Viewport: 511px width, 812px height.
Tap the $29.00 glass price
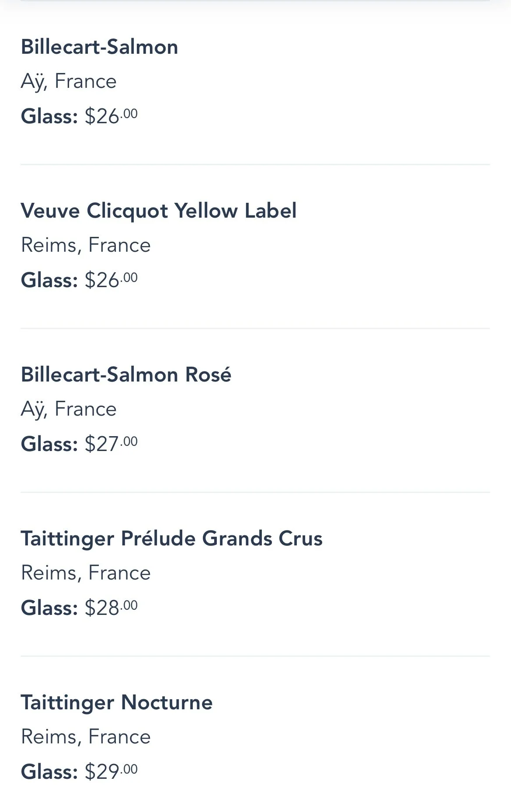[x=111, y=772]
